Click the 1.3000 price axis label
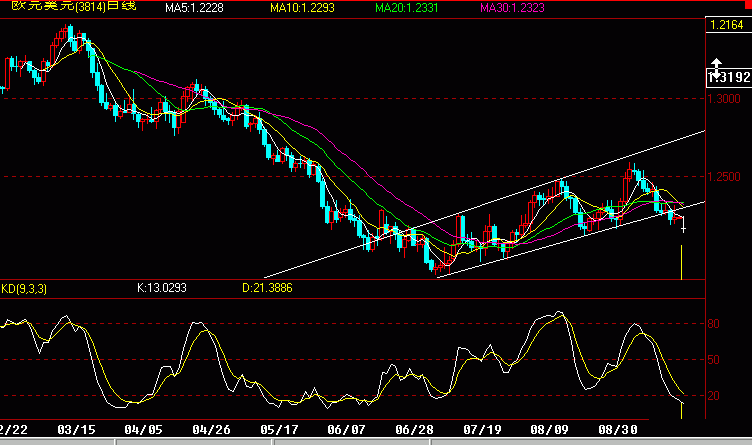The width and height of the screenshot is (752, 445). point(724,99)
